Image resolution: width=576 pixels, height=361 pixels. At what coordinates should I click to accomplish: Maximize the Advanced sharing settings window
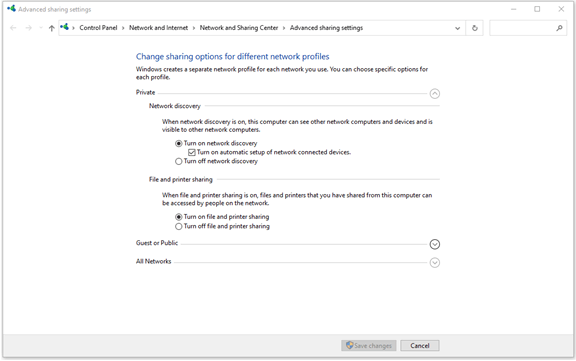click(537, 9)
